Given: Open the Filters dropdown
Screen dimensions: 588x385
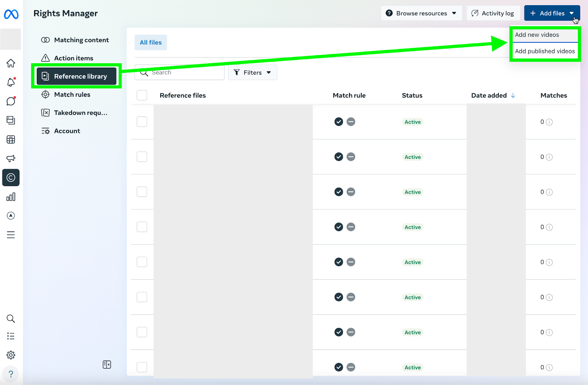Looking at the screenshot, I should [x=252, y=72].
